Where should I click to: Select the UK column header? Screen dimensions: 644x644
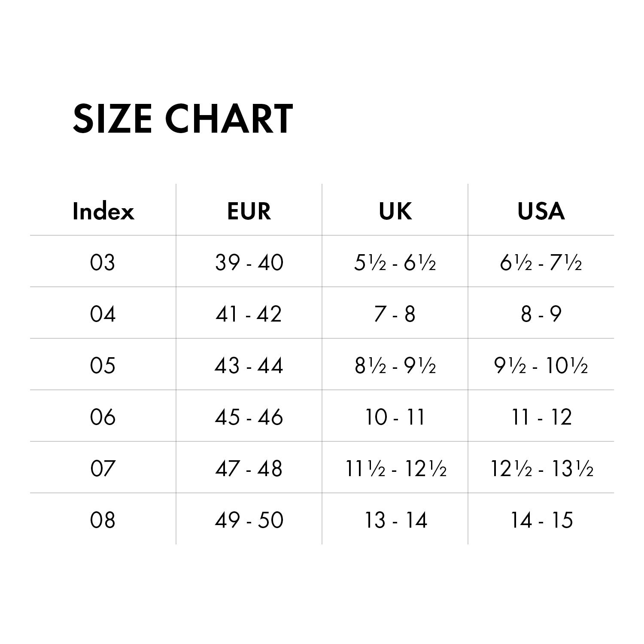pyautogui.click(x=395, y=211)
